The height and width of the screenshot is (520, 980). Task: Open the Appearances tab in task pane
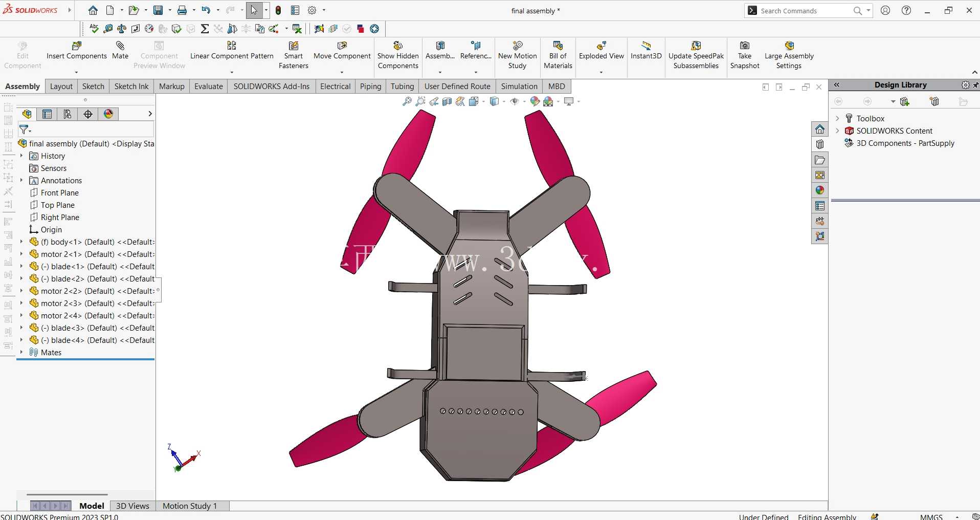point(820,190)
